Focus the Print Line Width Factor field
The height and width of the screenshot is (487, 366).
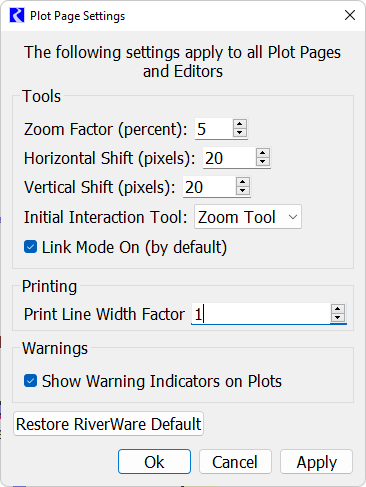[x=261, y=314]
